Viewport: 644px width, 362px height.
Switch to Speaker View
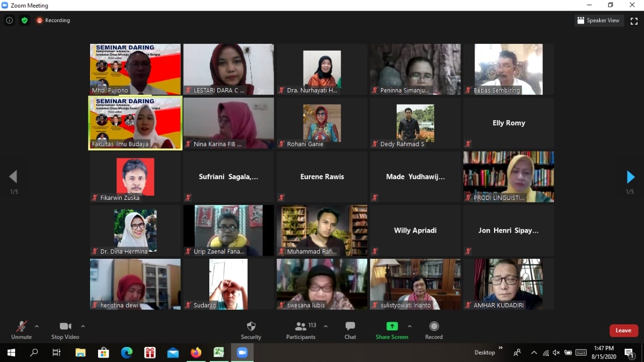tap(599, 21)
